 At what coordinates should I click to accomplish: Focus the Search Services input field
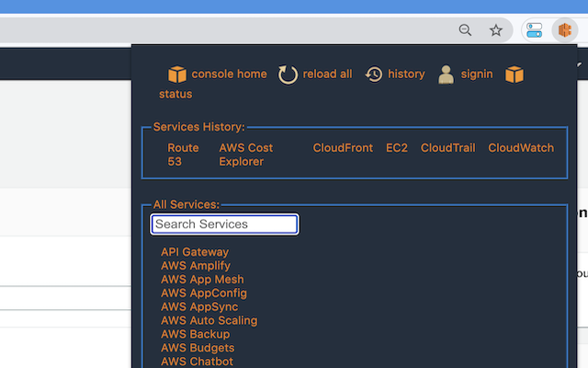224,224
